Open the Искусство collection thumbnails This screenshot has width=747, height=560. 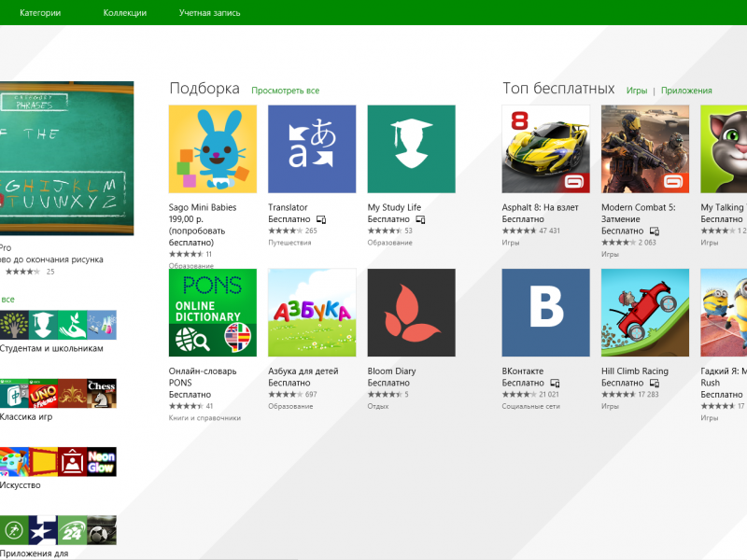58,462
